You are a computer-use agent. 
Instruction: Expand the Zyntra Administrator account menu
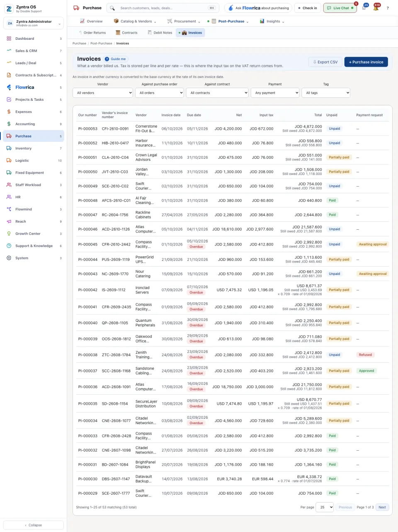(34, 23)
